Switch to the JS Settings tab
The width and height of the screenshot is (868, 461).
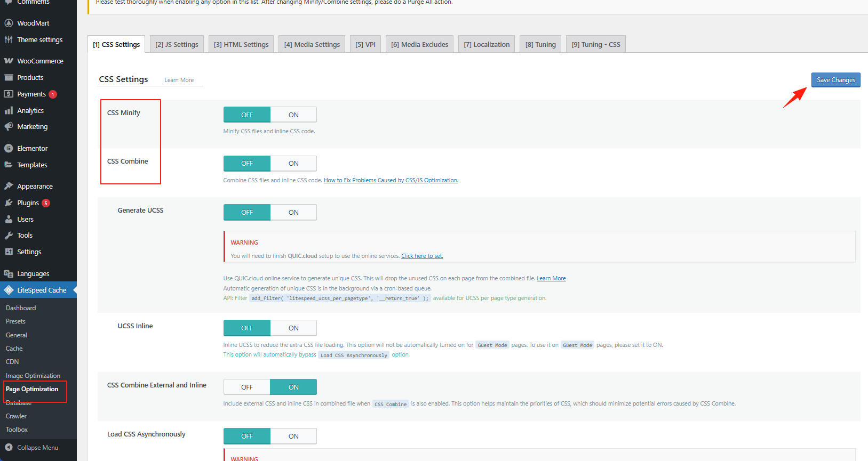tap(177, 44)
